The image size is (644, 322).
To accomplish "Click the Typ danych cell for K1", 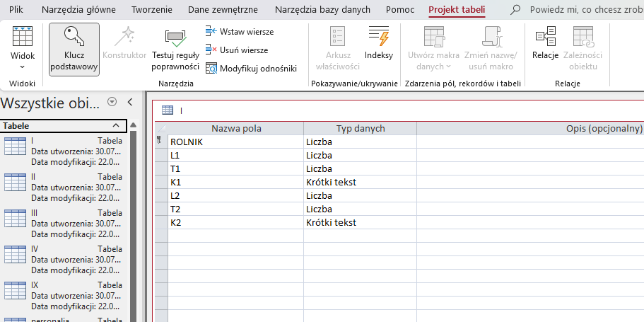I will pos(359,183).
